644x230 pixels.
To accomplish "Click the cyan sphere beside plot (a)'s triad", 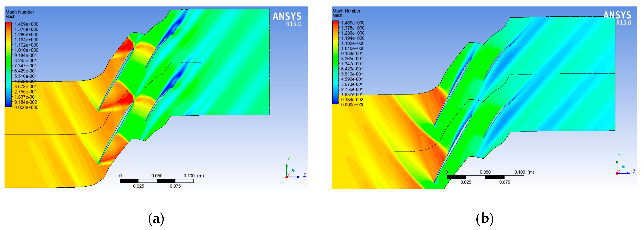I will click(294, 170).
